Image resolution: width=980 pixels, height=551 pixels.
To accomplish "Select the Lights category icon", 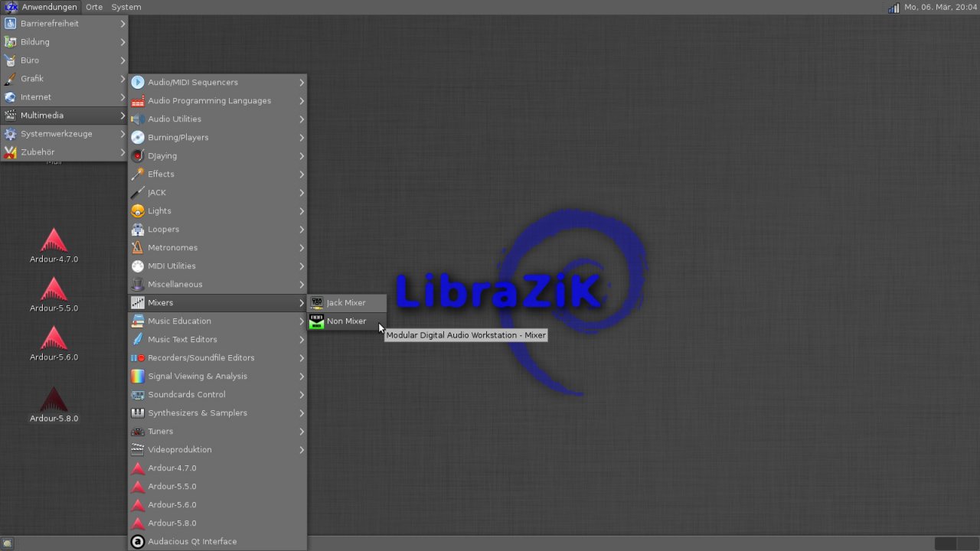I will pos(138,211).
